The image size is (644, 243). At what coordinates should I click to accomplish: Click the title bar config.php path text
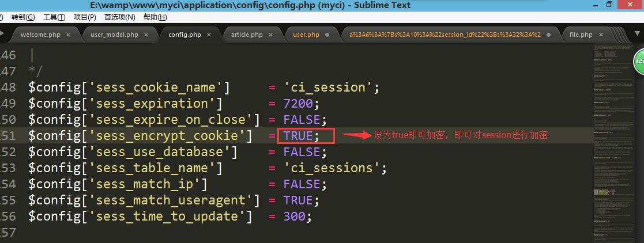(x=250, y=5)
